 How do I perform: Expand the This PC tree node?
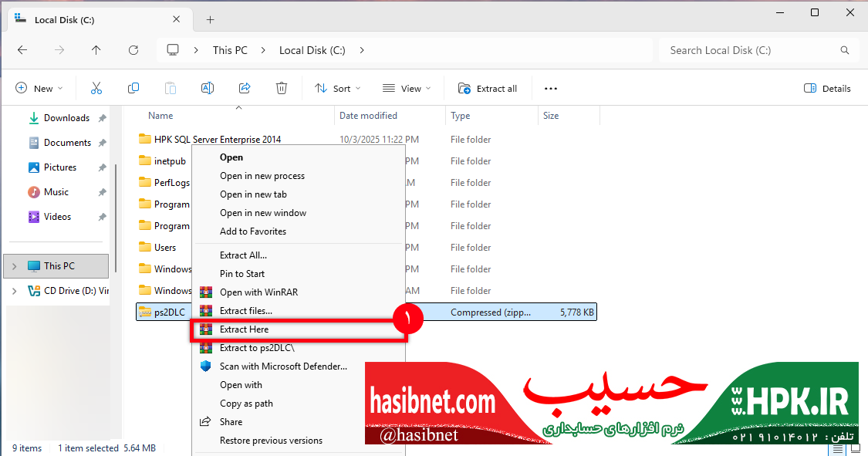click(14, 266)
